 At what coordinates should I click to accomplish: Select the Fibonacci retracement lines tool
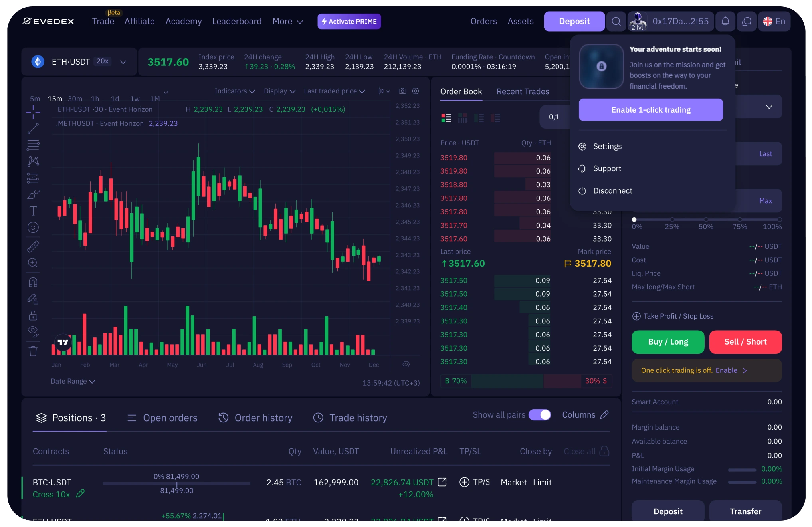(33, 145)
